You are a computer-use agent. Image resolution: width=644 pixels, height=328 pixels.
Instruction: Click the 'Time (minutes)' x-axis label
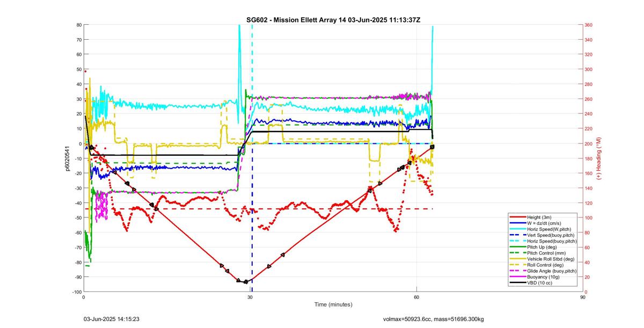(333, 304)
